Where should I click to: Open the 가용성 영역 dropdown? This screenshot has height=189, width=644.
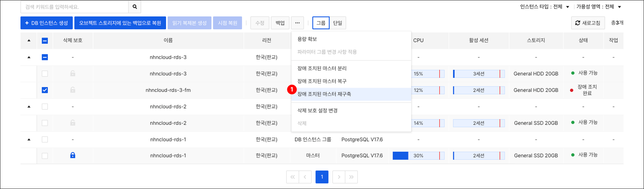[599, 7]
